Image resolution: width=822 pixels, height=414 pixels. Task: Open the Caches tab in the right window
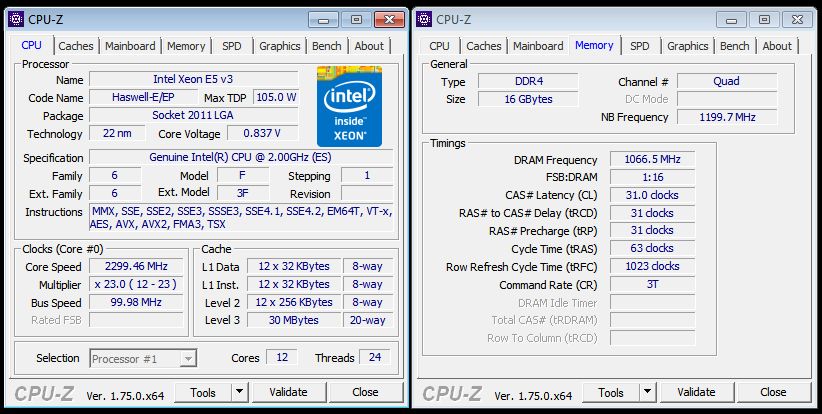483,46
